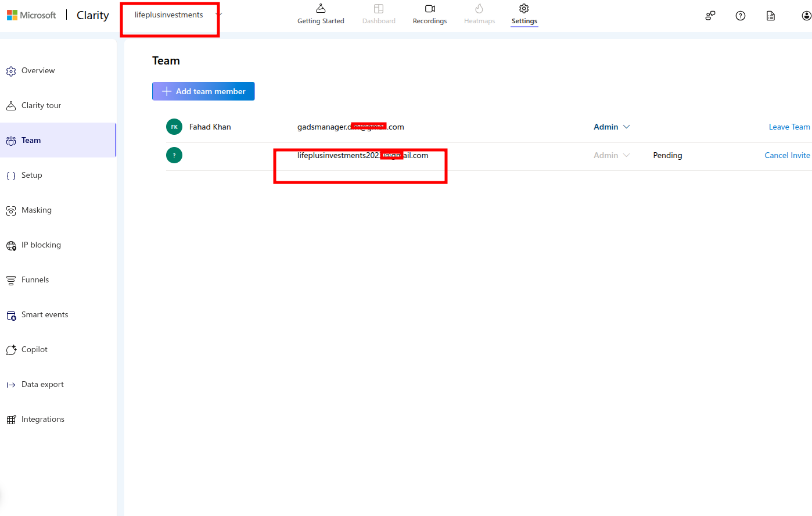Click the Masking icon in sidebar
The width and height of the screenshot is (812, 516).
[x=11, y=210]
